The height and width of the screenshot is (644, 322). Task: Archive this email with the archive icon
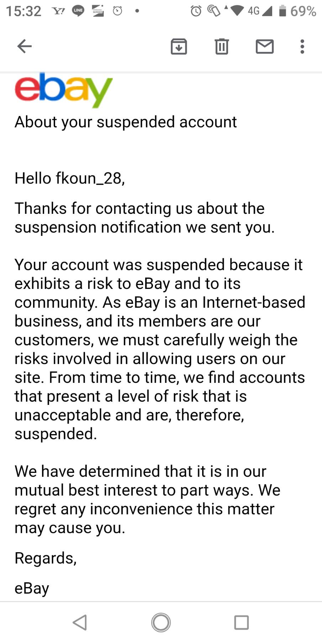(179, 46)
